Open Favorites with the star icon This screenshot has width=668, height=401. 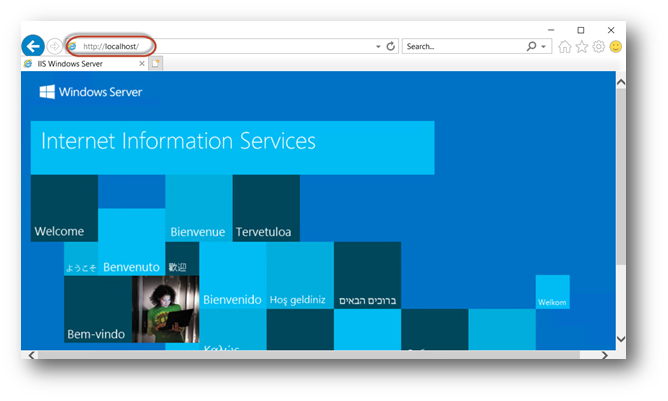click(582, 47)
